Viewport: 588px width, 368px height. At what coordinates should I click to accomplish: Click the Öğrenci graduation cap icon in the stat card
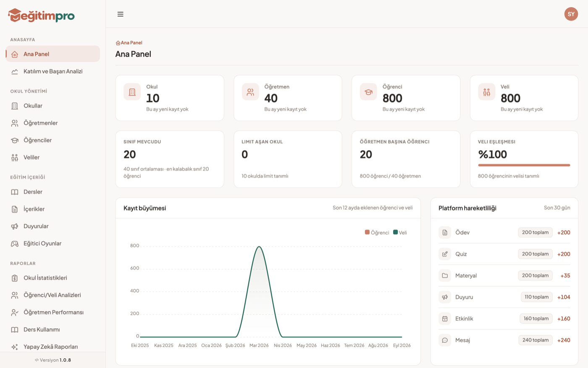tap(368, 92)
